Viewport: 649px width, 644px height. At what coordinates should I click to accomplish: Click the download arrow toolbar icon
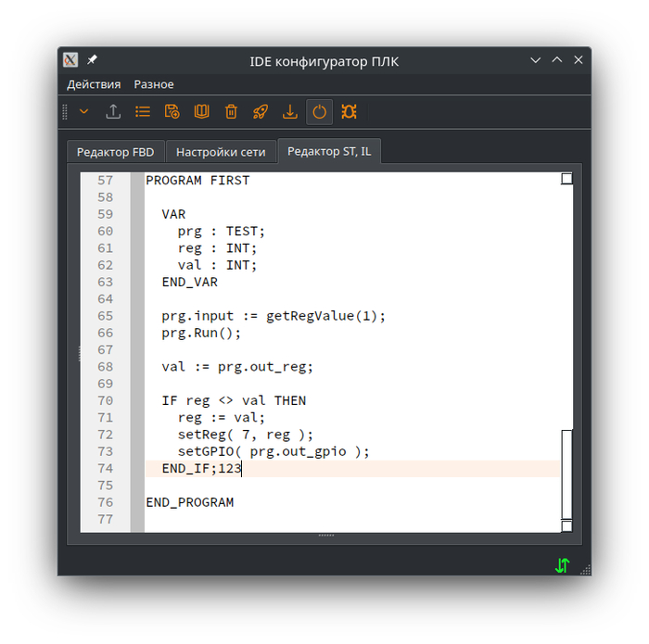pyautogui.click(x=289, y=112)
